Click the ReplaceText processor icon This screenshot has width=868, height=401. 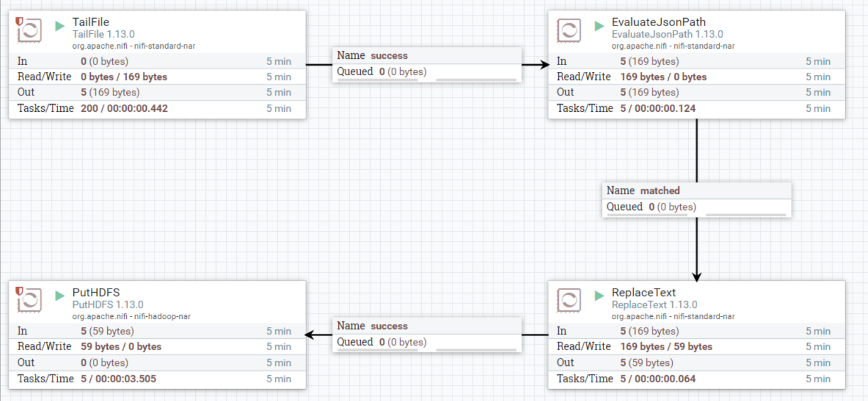click(x=569, y=300)
